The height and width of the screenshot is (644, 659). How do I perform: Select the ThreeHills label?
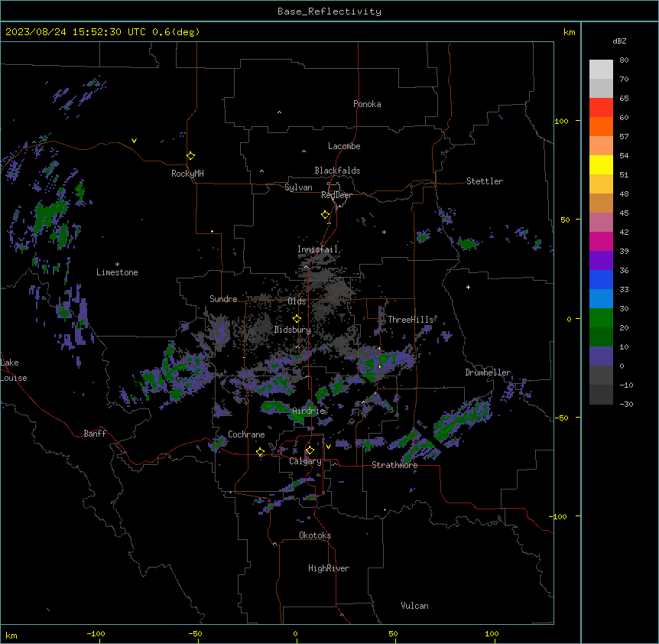[x=411, y=320]
